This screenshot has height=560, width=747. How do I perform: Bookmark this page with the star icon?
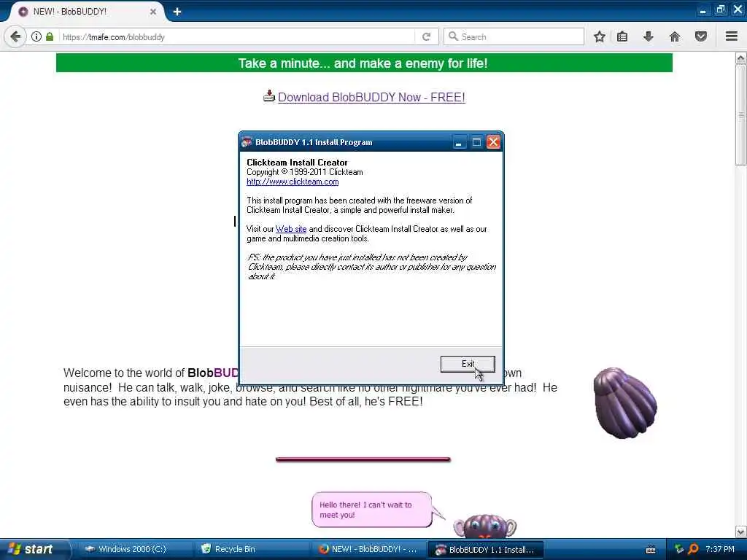(x=600, y=36)
